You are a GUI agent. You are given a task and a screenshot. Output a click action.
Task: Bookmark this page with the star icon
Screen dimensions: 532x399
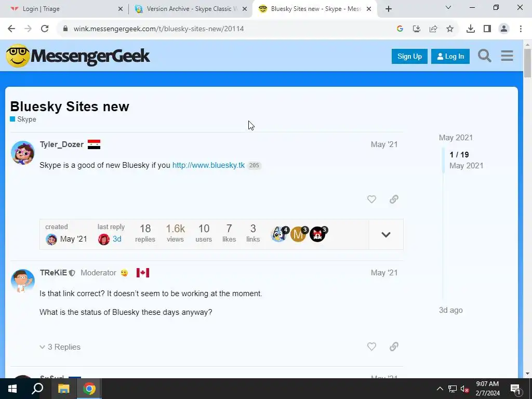coord(450,29)
